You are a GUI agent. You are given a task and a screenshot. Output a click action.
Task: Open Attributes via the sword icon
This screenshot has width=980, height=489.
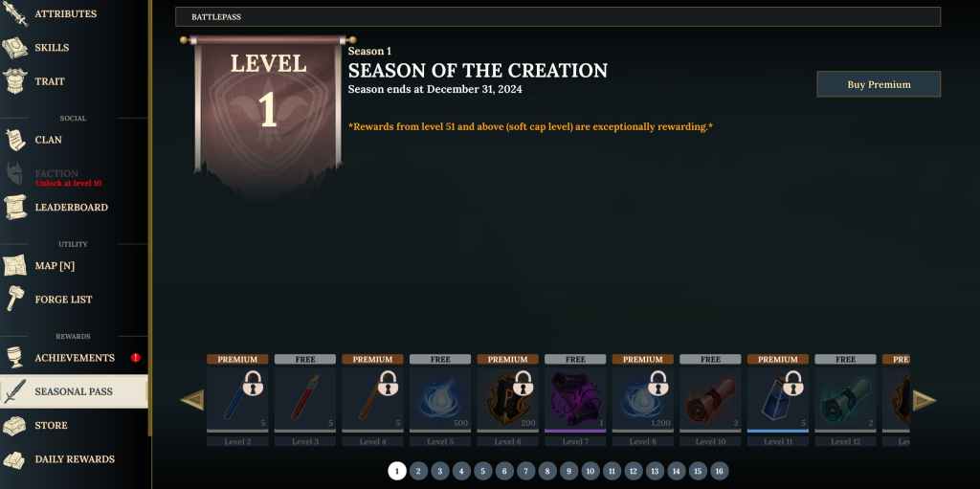coord(15,13)
